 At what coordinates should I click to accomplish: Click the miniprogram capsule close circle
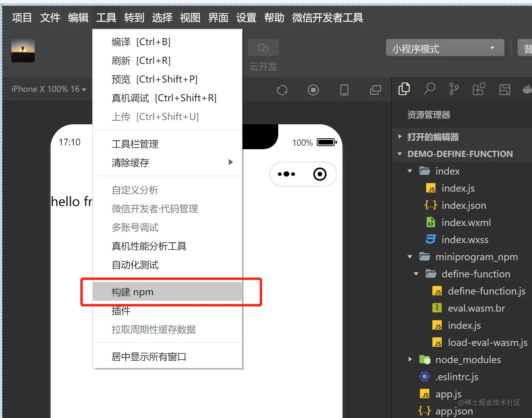pos(320,174)
